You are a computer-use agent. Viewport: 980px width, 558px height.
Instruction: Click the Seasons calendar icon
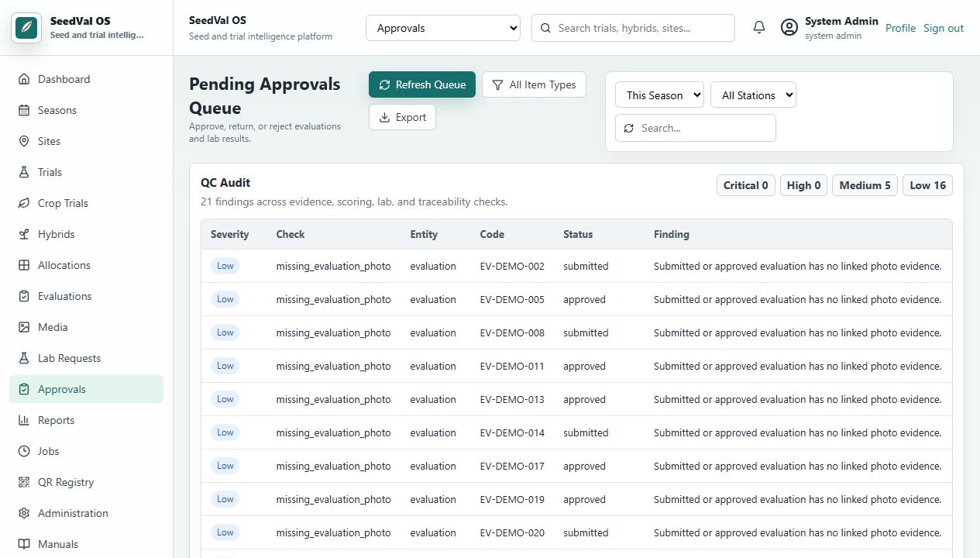pyautogui.click(x=24, y=110)
